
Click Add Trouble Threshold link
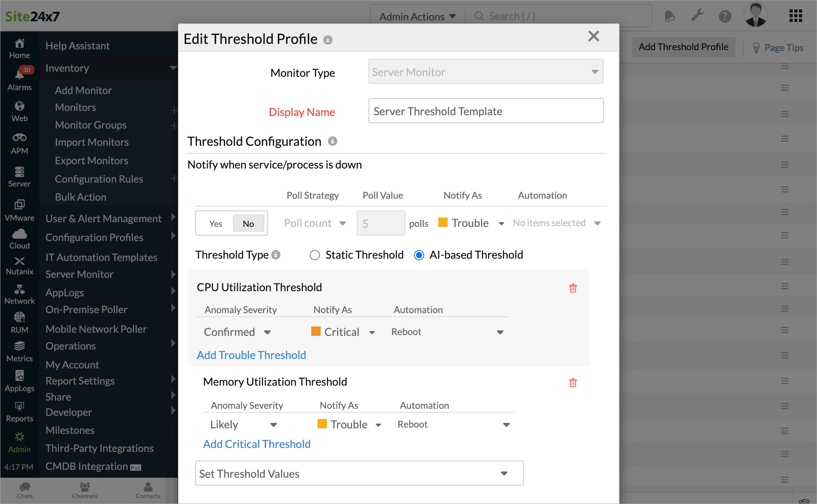(x=252, y=354)
